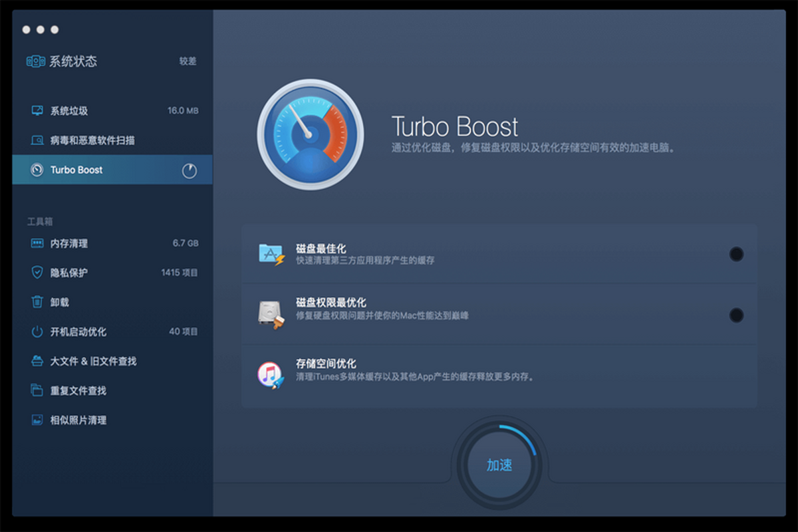Click the 大文件 & 旧文件查找 icon
The image size is (798, 532).
point(37,361)
